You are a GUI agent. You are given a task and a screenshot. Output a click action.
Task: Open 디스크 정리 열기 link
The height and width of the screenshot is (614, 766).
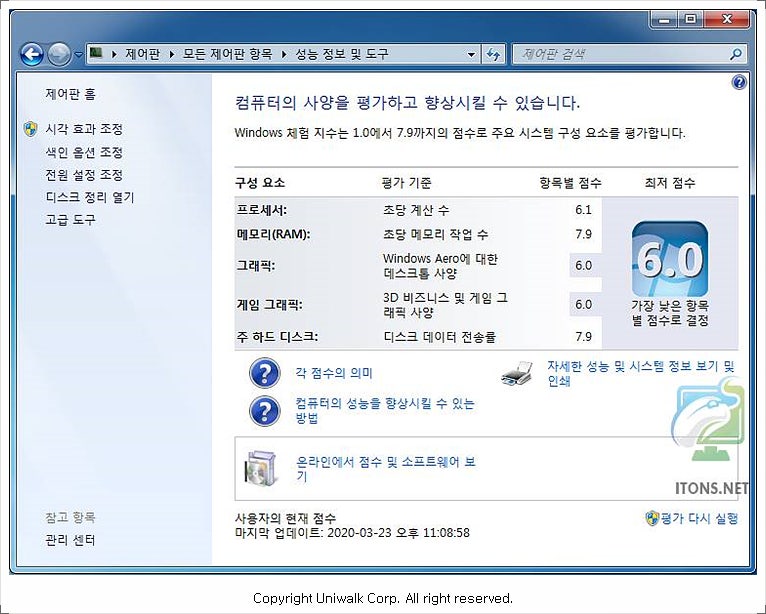[90, 197]
